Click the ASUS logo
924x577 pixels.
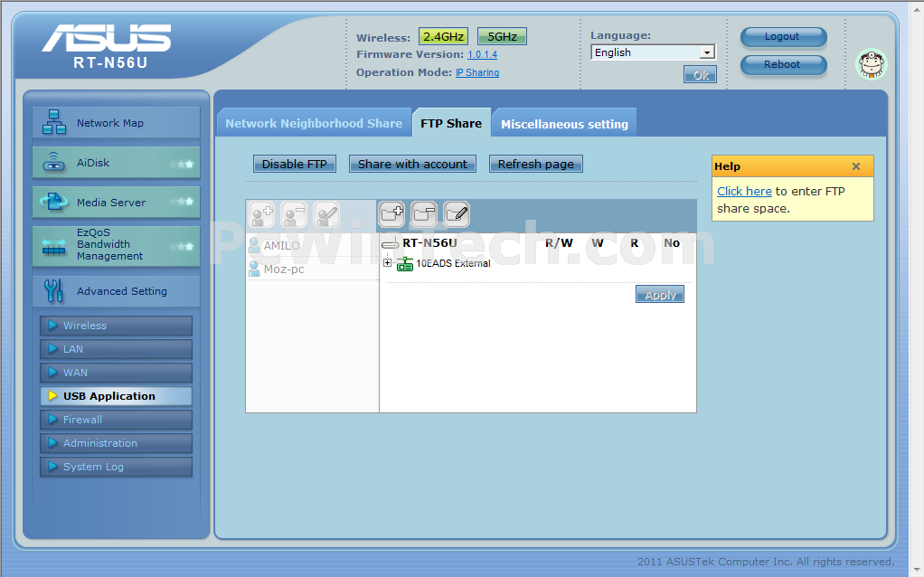click(107, 38)
